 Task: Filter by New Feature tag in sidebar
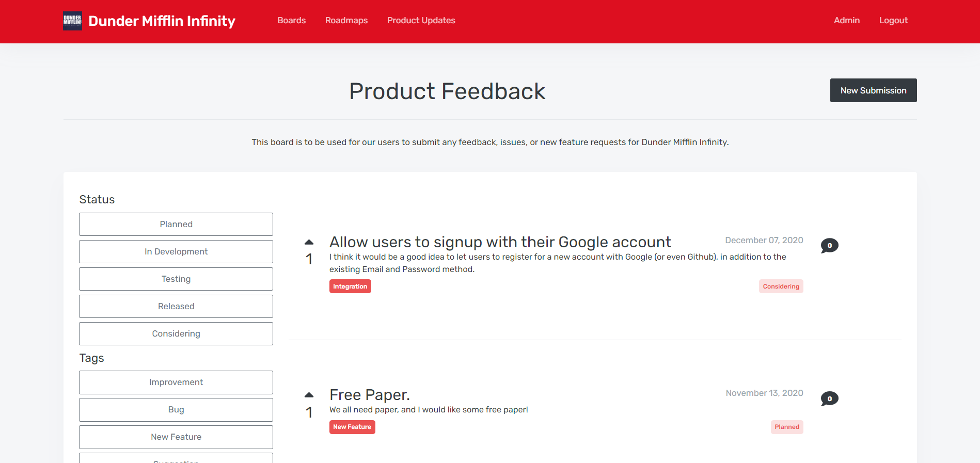click(176, 437)
